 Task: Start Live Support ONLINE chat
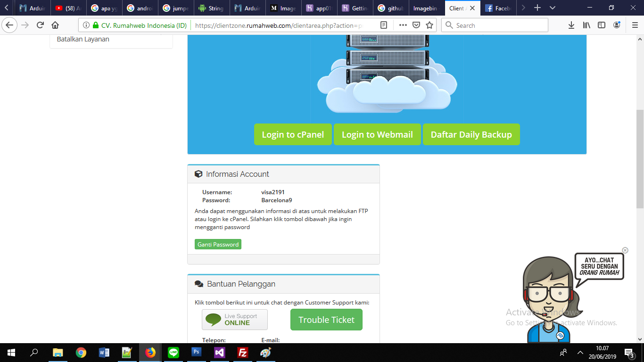click(235, 320)
